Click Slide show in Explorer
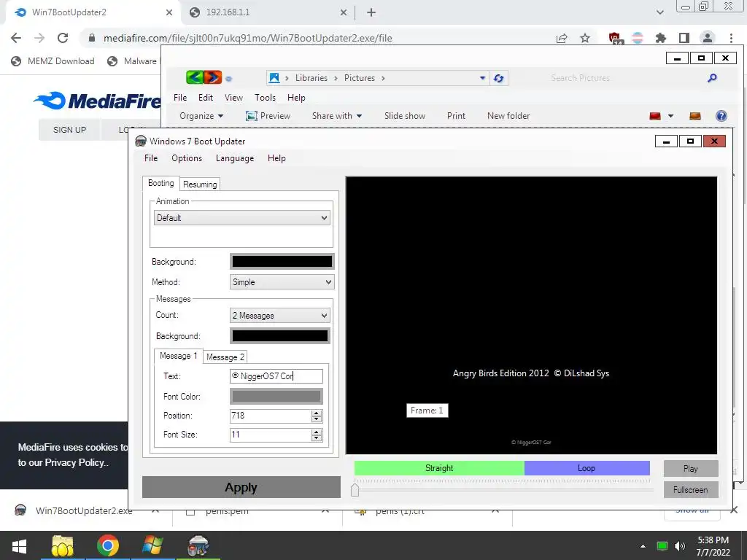 pos(405,116)
